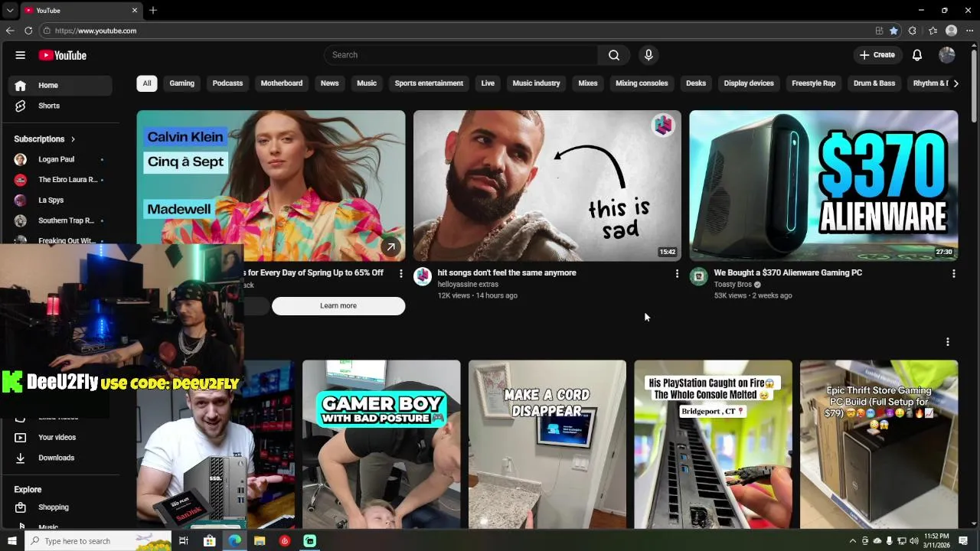Start voice search with the microphone icon
980x551 pixels.
648,55
